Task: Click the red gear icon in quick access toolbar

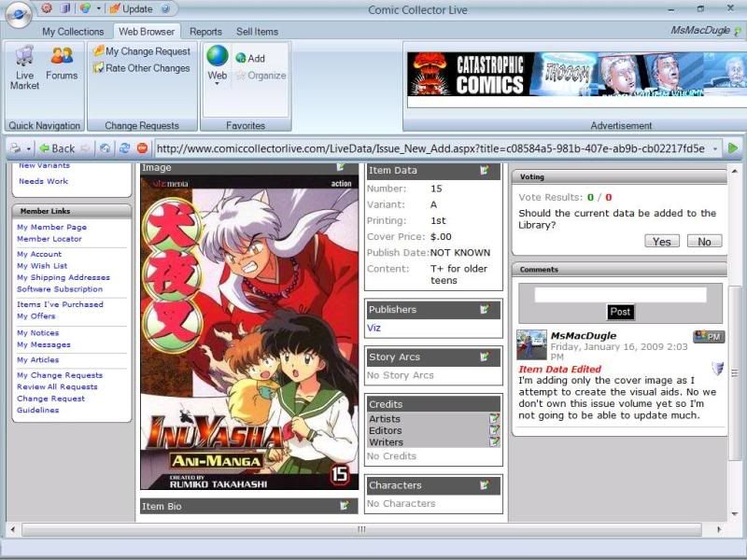Action: [46, 8]
